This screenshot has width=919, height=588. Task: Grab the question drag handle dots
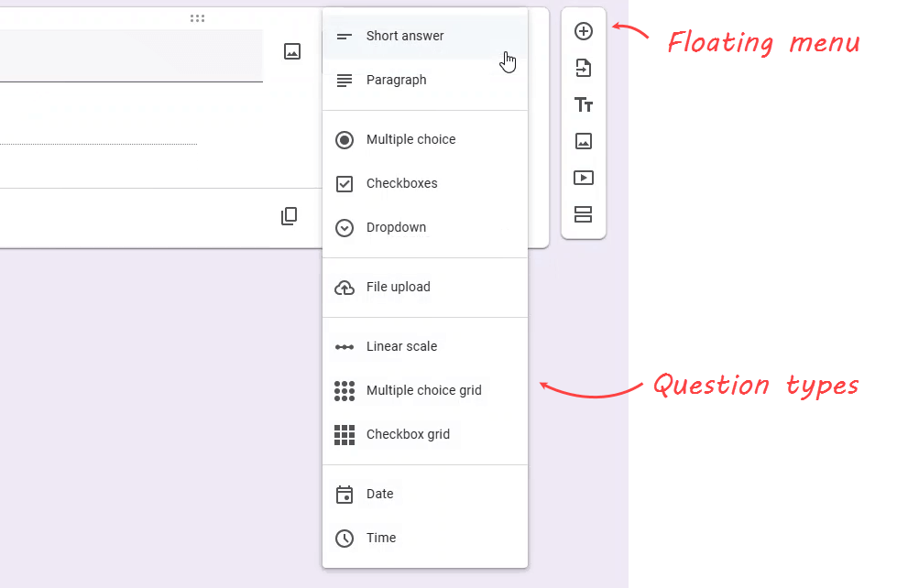click(x=197, y=17)
